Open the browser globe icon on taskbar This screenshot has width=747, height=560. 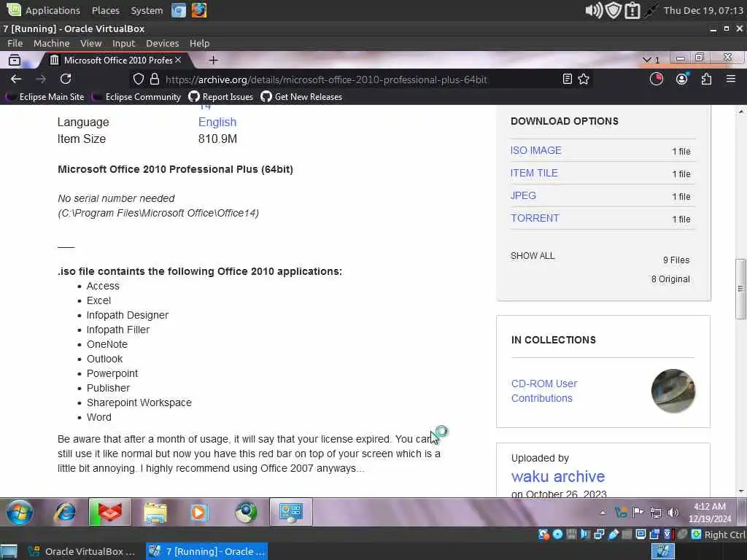246,513
